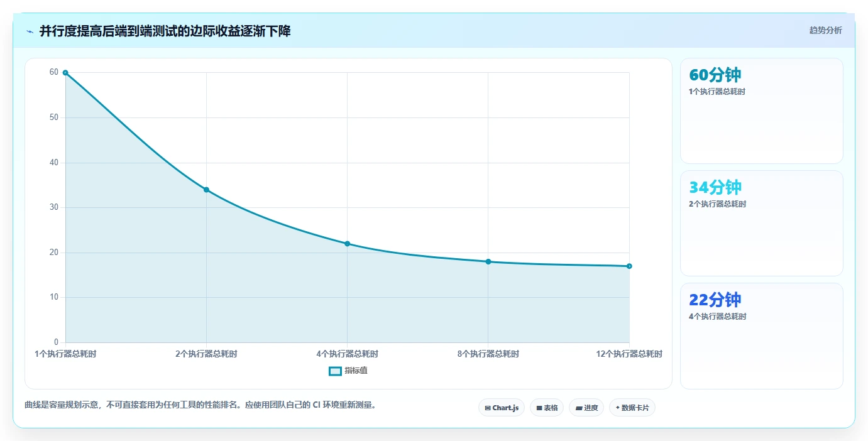Click the 2个执行器总耗时 caption under 34分钟
868x441 pixels.
click(717, 204)
